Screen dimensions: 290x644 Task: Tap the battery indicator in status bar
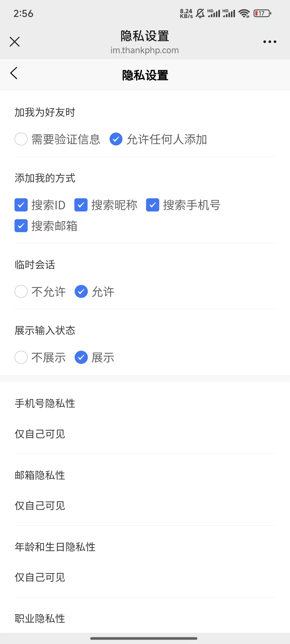tap(262, 13)
